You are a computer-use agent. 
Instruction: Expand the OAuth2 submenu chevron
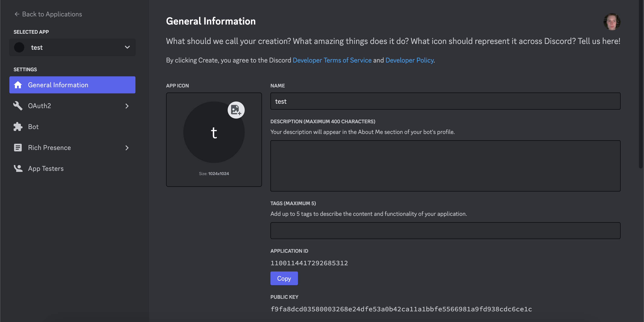(x=127, y=106)
